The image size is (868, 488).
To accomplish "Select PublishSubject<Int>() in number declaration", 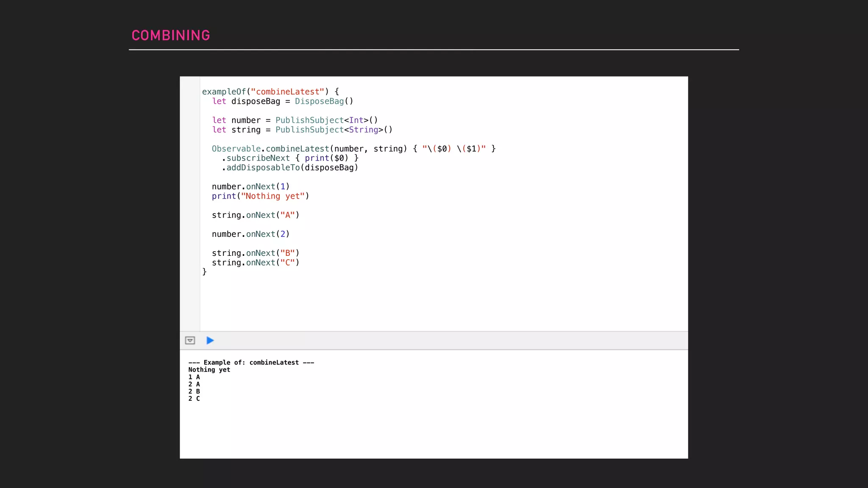I will pos(326,120).
